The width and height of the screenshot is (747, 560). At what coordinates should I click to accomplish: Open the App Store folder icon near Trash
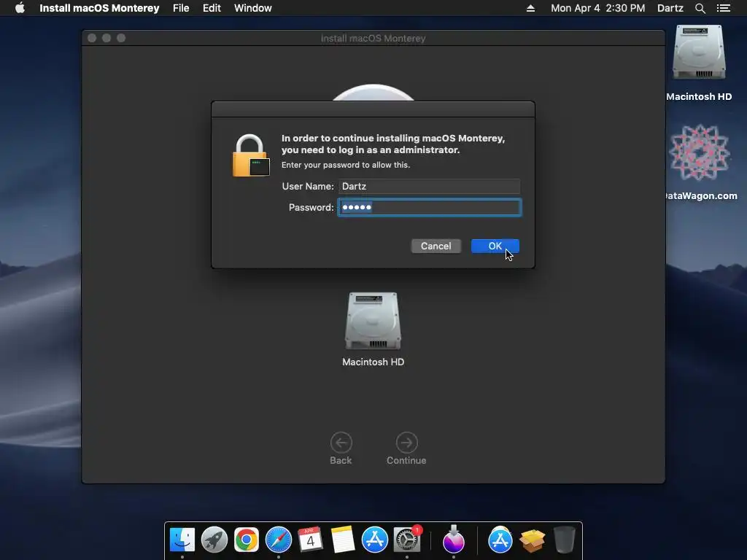point(500,540)
